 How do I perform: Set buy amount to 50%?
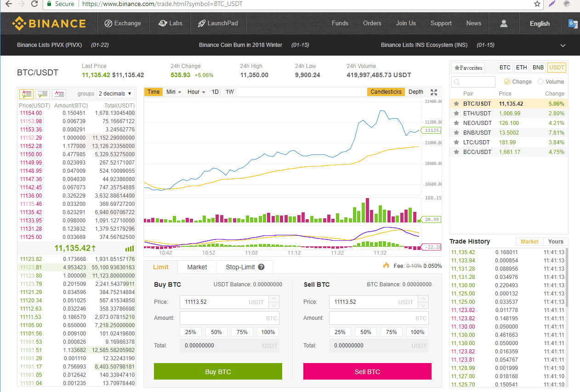[x=216, y=332]
